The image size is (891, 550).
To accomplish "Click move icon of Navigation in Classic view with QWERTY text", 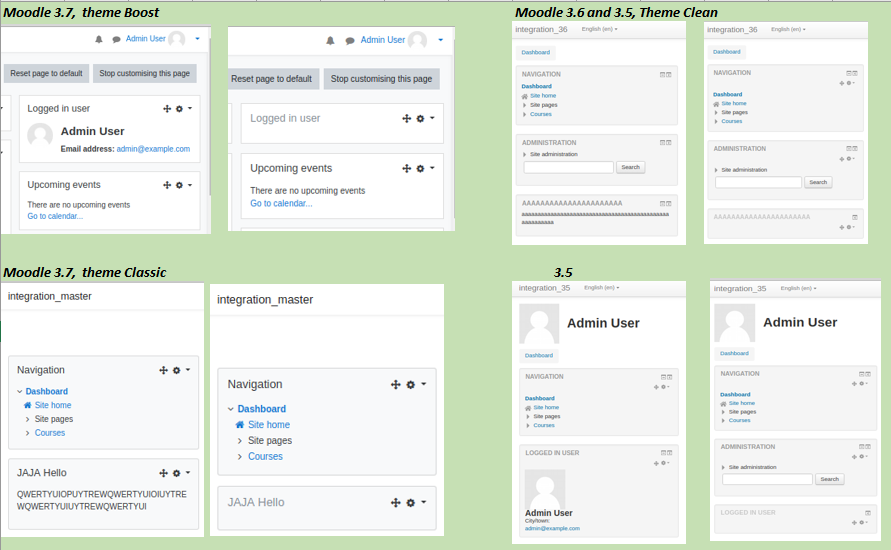I will pos(163,370).
